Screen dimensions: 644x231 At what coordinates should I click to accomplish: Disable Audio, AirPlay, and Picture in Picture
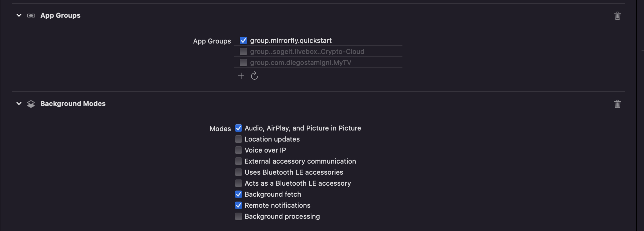pos(239,128)
